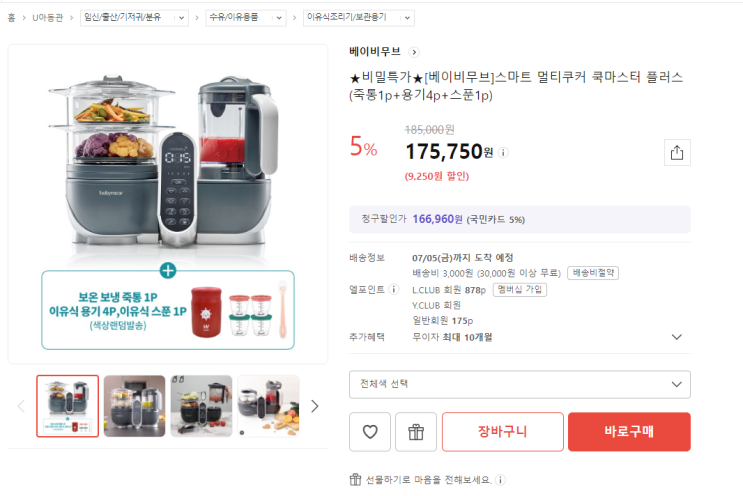
Task: Click the info icon after gift message text
Action: (500, 480)
